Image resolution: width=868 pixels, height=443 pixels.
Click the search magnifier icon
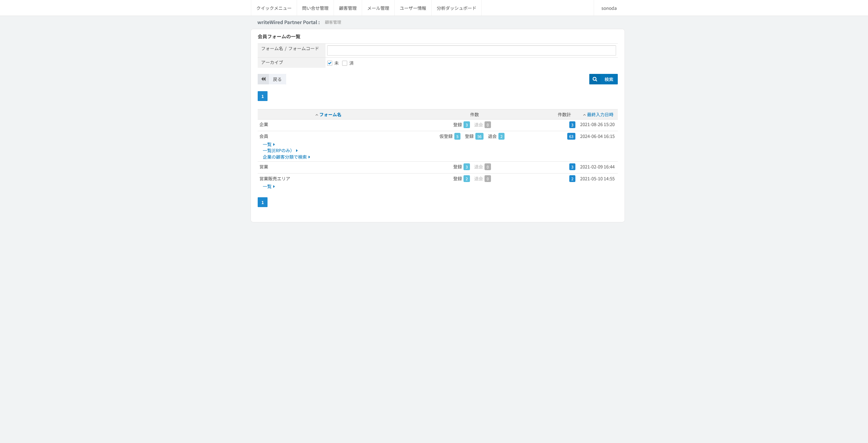[595, 79]
